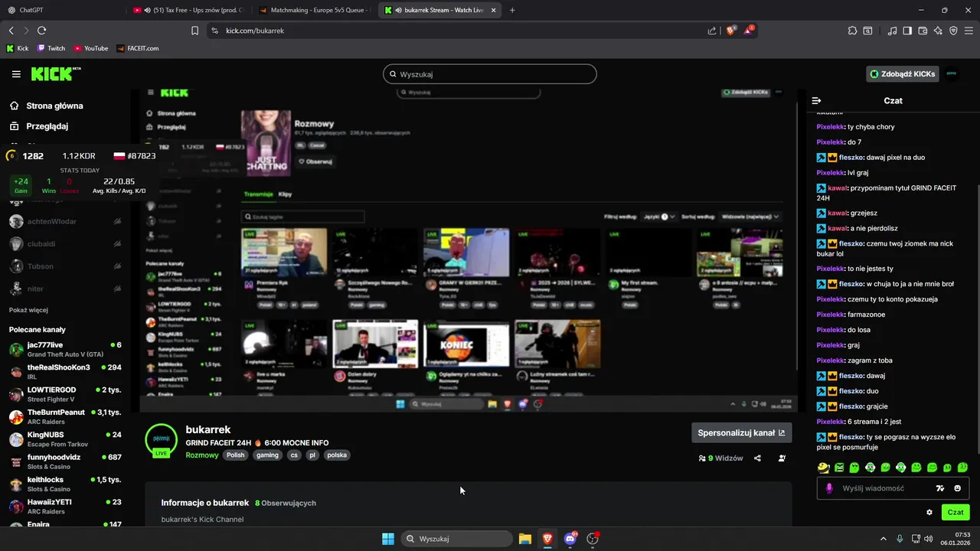Select the pl tag
980x551 pixels.
(x=312, y=455)
